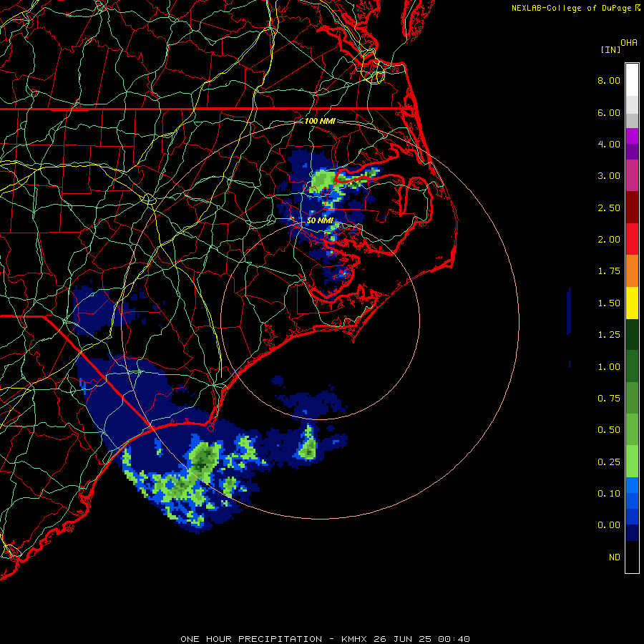Screen dimensions: 644x644
Task: Click the 0.25 legend value
Action: coord(609,462)
